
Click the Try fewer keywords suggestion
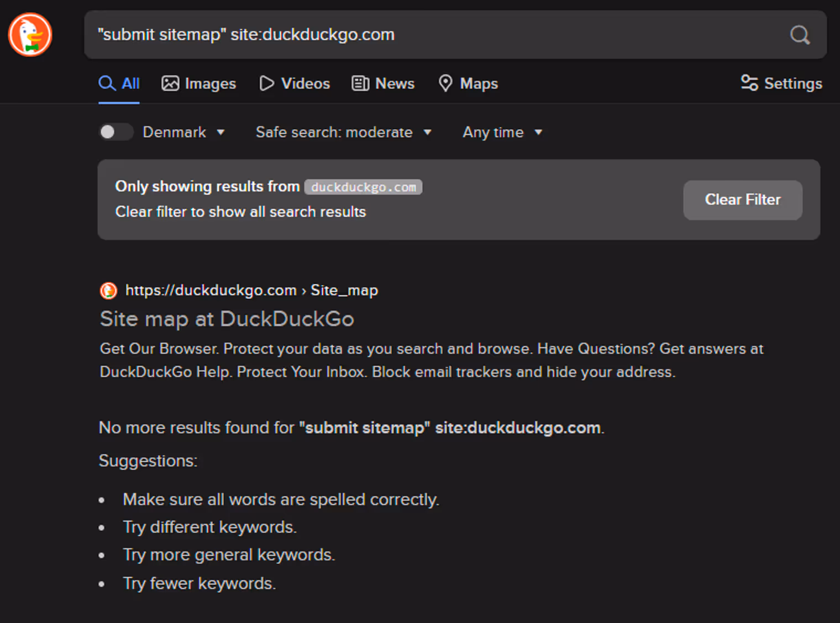click(x=200, y=583)
